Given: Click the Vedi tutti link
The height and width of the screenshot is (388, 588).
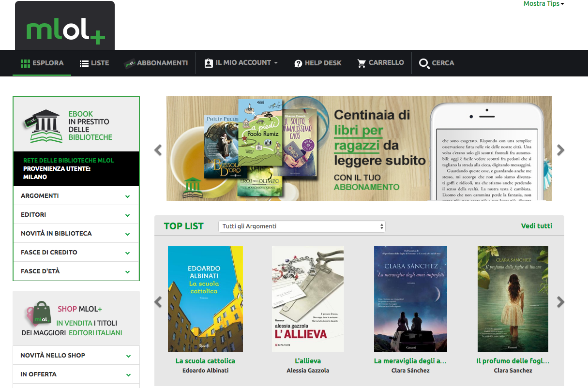Looking at the screenshot, I should click(536, 226).
